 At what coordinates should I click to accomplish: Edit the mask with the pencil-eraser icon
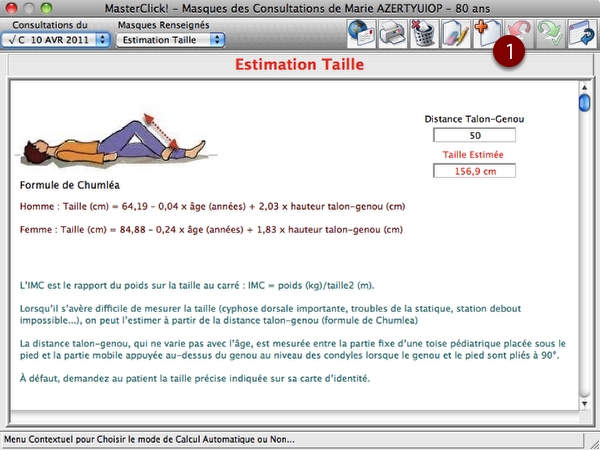pos(456,34)
